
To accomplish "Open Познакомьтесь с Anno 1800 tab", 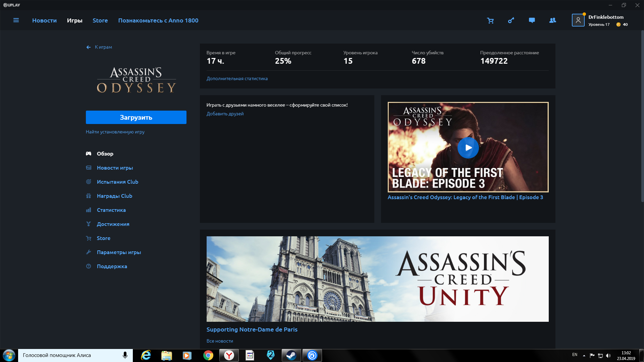I will click(158, 20).
